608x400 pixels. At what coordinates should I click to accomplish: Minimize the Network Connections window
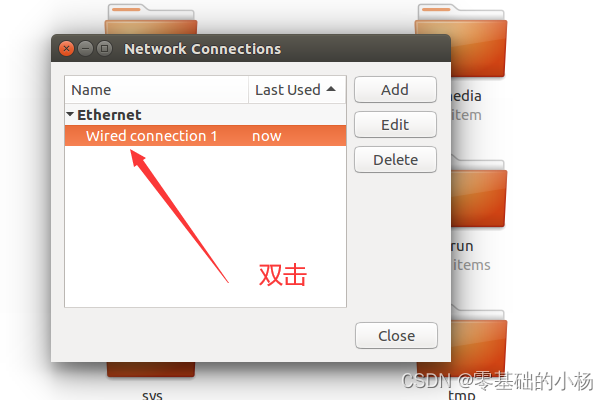pos(85,48)
